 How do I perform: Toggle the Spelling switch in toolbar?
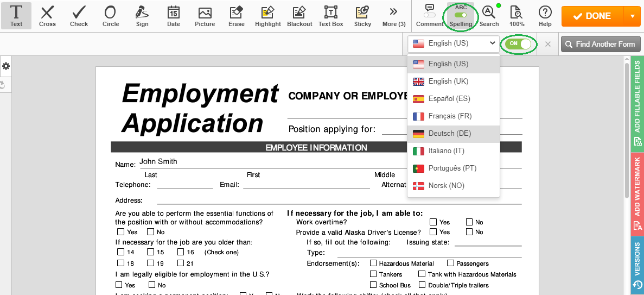(461, 15)
